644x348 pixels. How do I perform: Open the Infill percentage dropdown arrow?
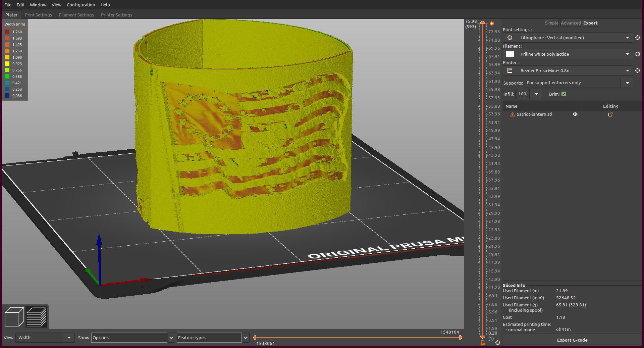(x=536, y=94)
